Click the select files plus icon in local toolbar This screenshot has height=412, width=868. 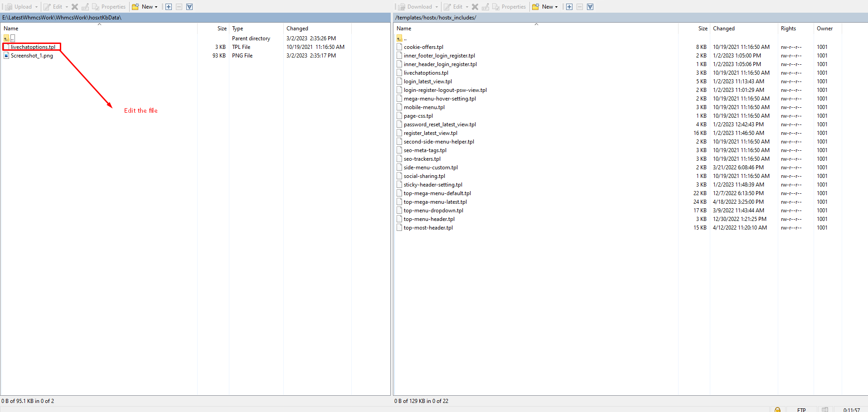pyautogui.click(x=169, y=7)
